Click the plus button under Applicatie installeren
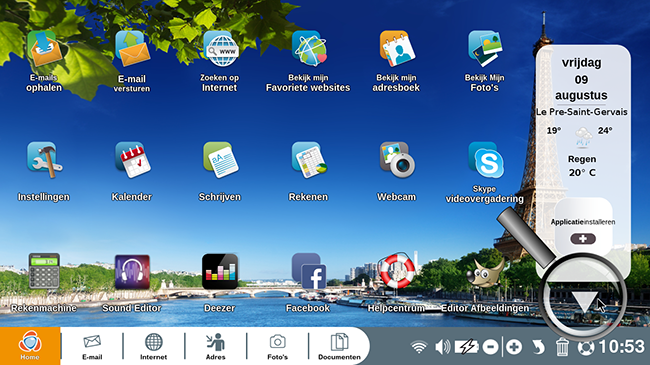Image resolution: width=650 pixels, height=365 pixels. (x=583, y=238)
